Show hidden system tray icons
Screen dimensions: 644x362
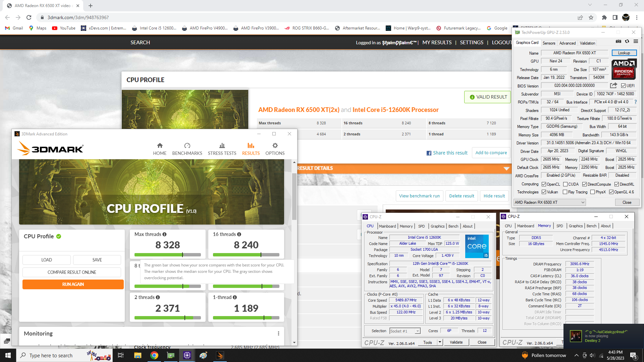(x=576, y=355)
